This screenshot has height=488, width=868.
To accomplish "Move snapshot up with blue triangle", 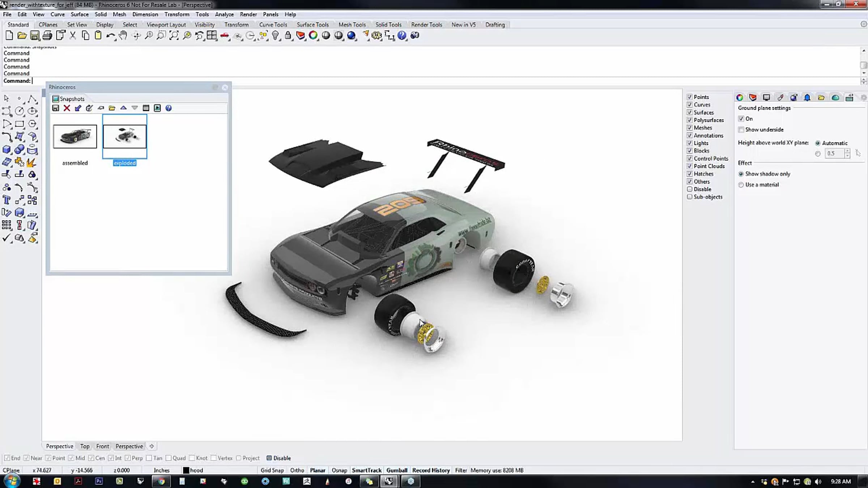I will coord(123,108).
